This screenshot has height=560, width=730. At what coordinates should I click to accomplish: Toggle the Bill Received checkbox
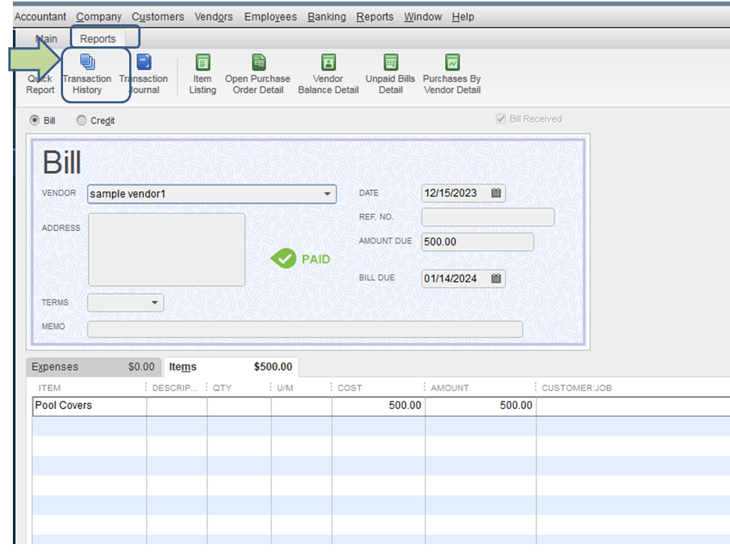click(x=501, y=119)
